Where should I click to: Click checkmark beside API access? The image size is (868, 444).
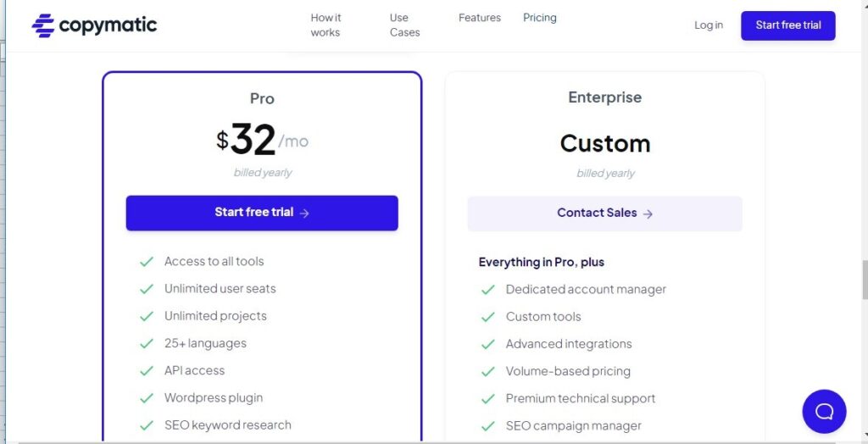147,371
